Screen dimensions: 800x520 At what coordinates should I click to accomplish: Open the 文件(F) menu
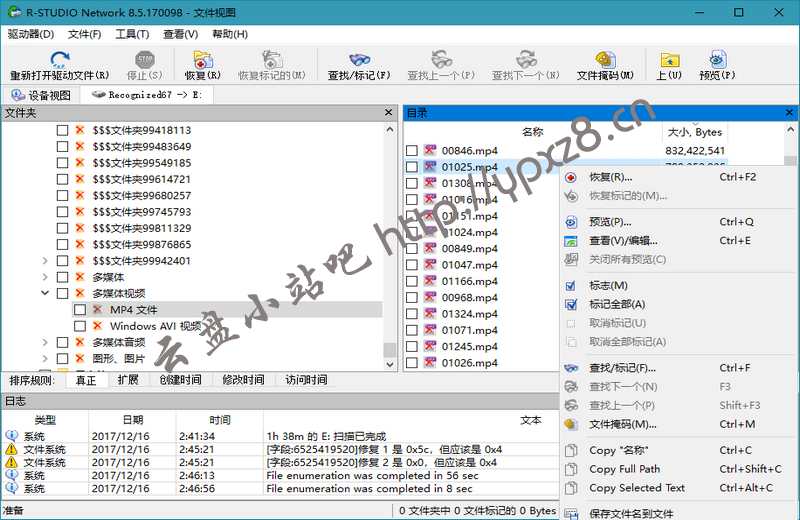pos(85,34)
